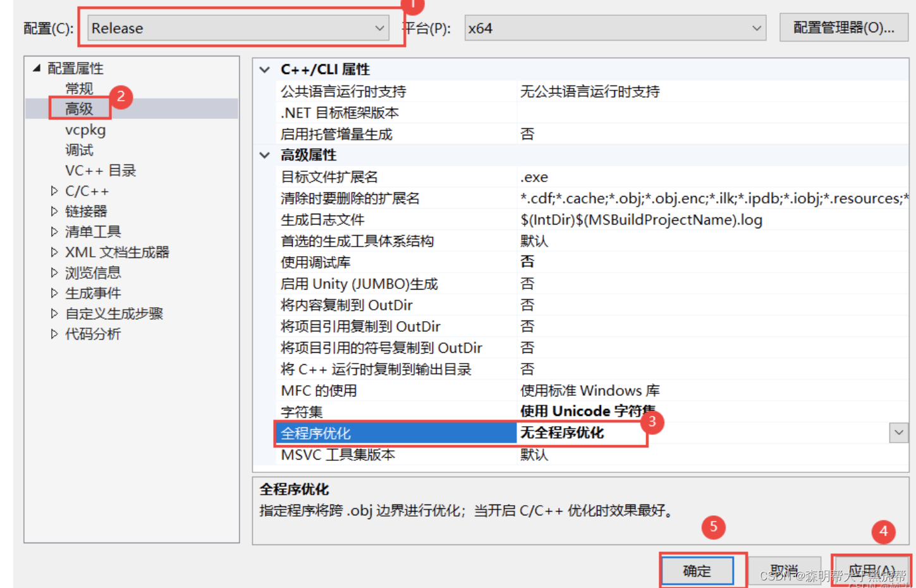
Task: Expand the 浏览信息 tree node
Action: [54, 273]
